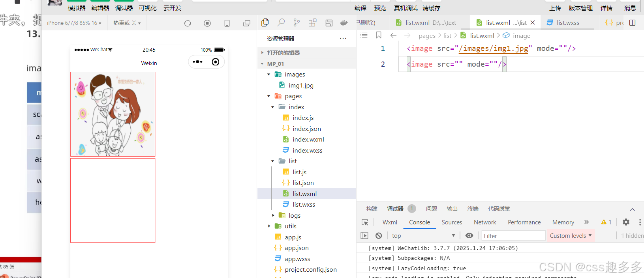Image resolution: width=644 pixels, height=278 pixels.
Task: Go back with the left arrow icon
Action: coord(393,35)
